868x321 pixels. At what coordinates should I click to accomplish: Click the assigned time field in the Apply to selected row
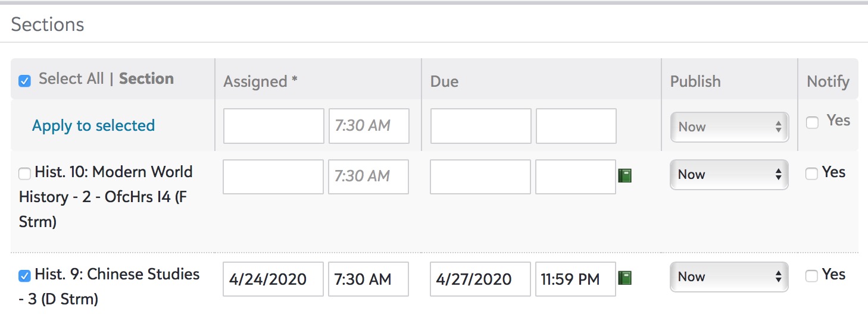click(x=369, y=126)
